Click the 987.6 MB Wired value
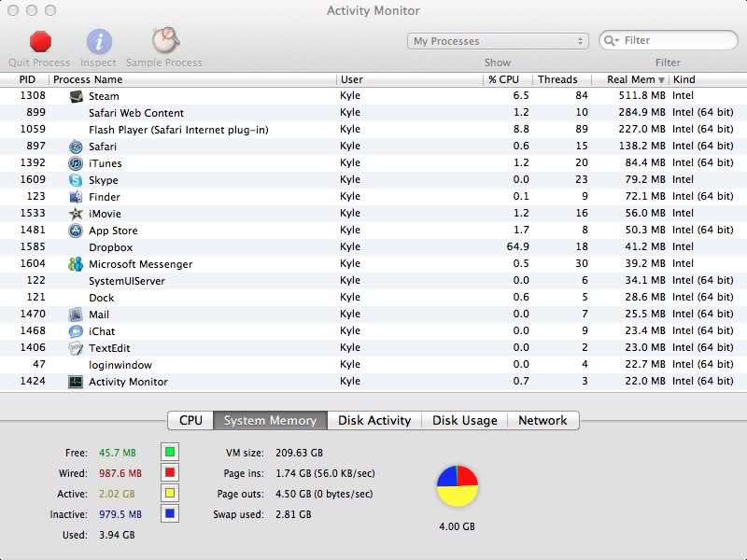Viewport: 747px width, 560px height. tap(120, 473)
